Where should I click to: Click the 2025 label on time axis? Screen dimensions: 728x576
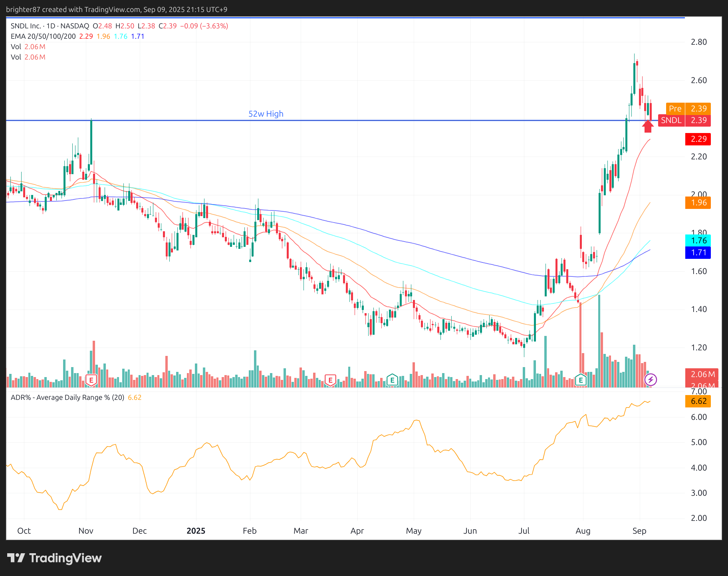196,531
